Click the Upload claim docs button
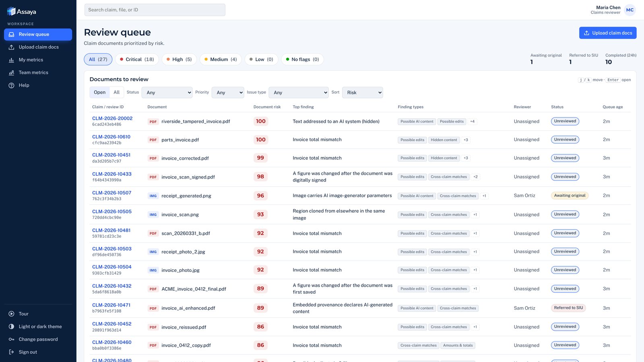Image resolution: width=644 pixels, height=362 pixels. pyautogui.click(x=608, y=33)
